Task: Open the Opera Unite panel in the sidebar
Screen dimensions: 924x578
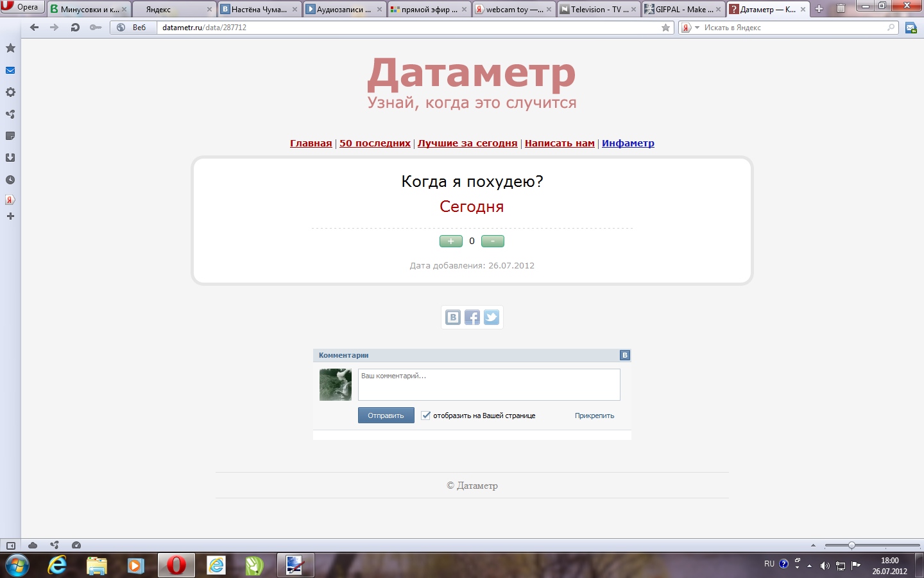Action: (10, 114)
